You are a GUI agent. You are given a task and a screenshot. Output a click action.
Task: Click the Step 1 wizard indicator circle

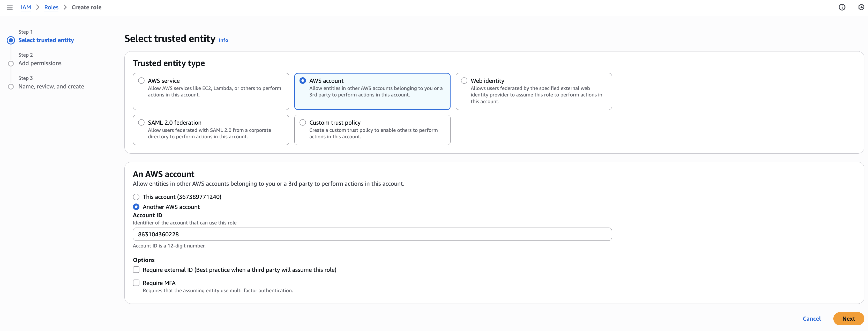pos(11,40)
